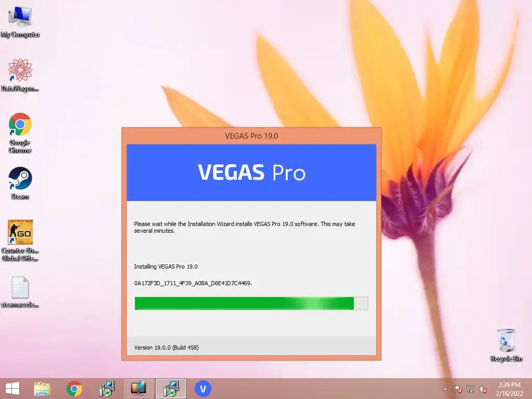Open the Recycle Bin
The width and height of the screenshot is (532, 399).
506,345
